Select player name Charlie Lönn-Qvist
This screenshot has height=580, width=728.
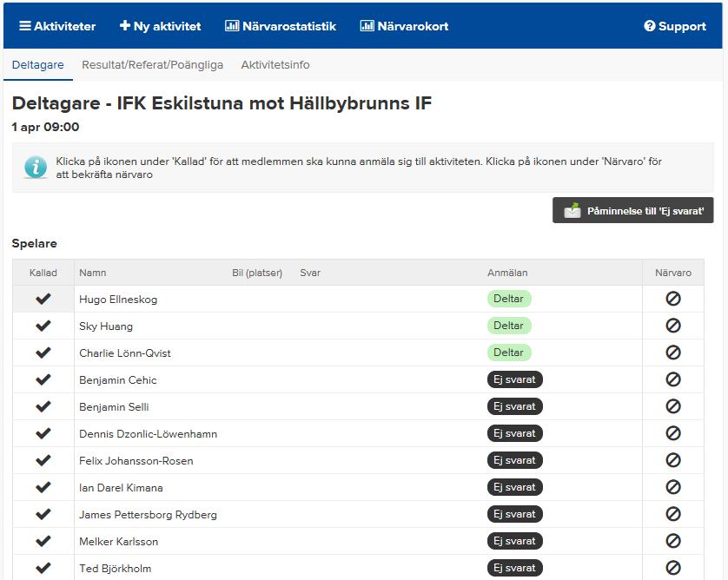tap(125, 353)
